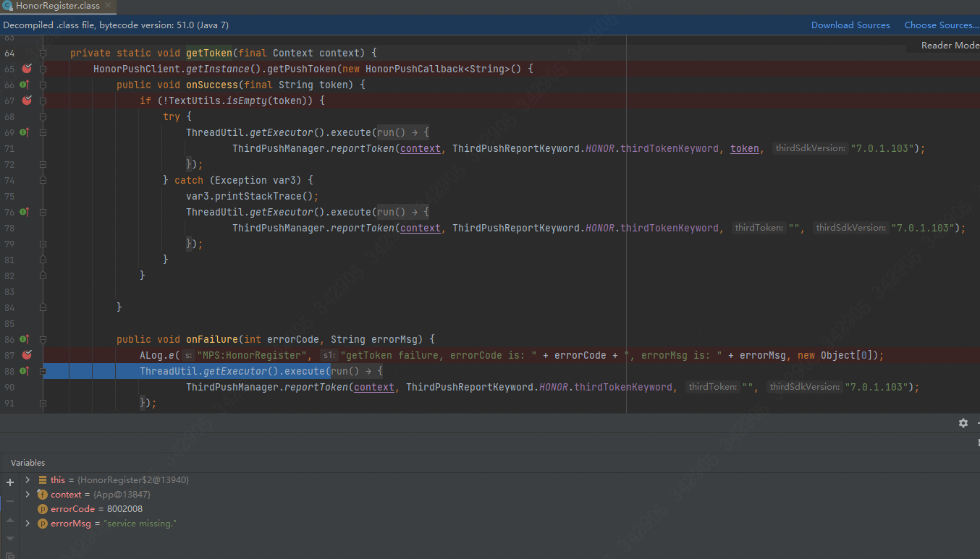This screenshot has height=559, width=980.
Task: Click the move watch up arrow
Action: click(x=10, y=519)
